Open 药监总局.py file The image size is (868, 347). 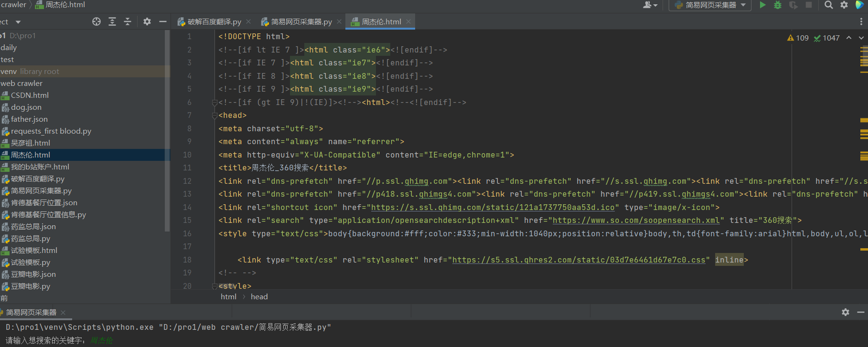[30, 239]
